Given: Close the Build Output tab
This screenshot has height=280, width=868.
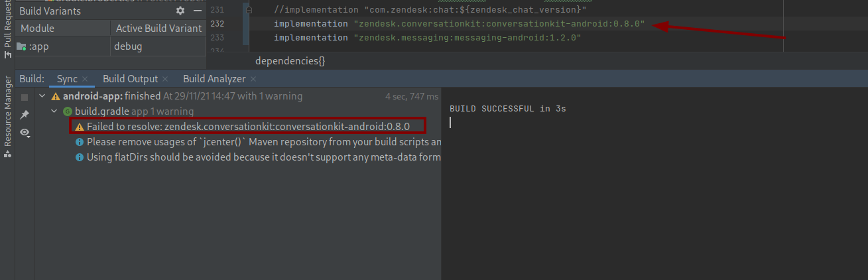Looking at the screenshot, I should (x=165, y=79).
